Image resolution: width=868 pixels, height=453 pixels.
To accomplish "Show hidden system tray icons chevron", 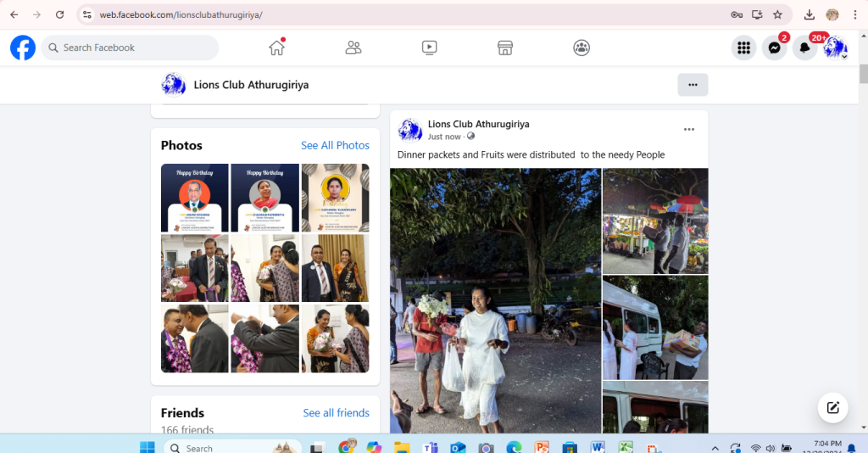I will click(715, 448).
